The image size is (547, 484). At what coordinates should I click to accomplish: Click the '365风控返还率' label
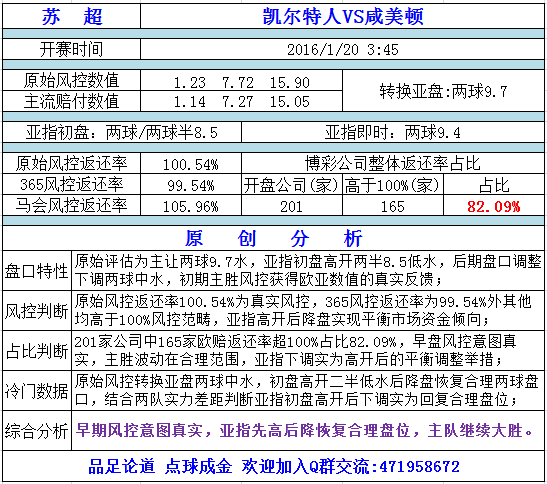(x=72, y=184)
